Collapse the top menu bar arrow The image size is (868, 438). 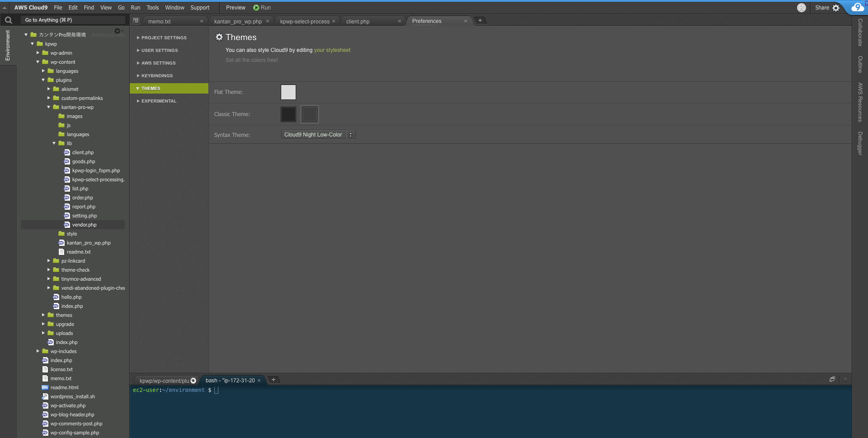tap(5, 8)
